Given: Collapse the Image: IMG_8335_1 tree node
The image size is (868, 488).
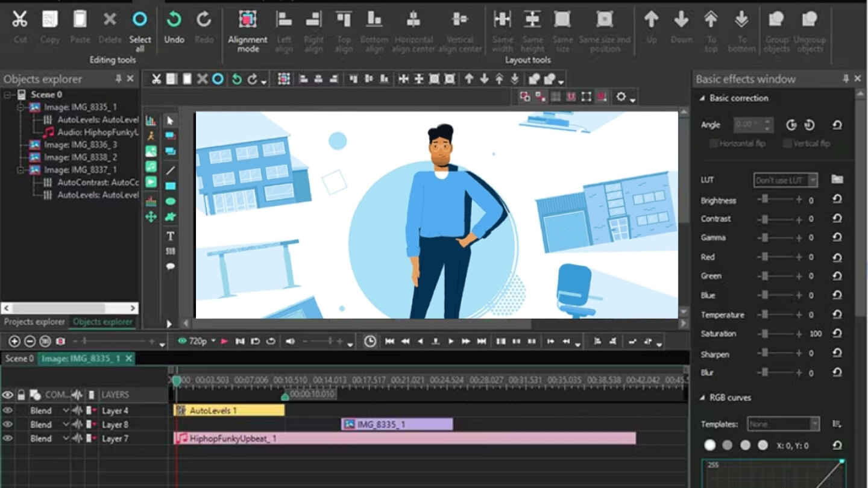Looking at the screenshot, I should [x=20, y=107].
